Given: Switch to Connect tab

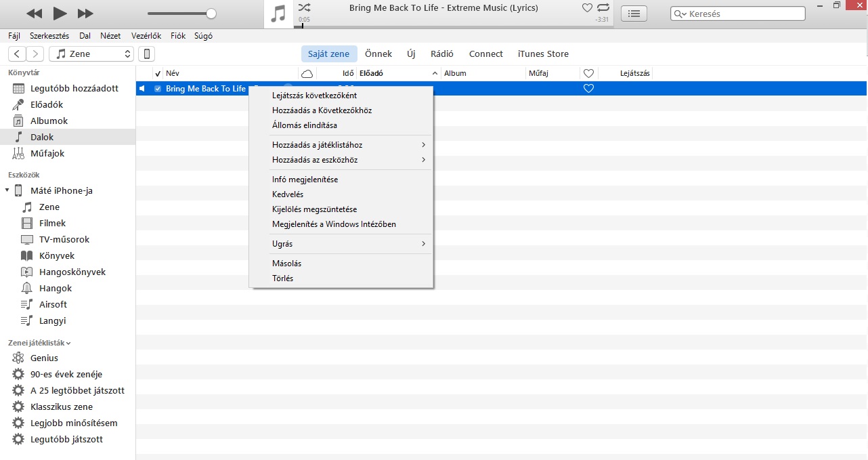Looking at the screenshot, I should [x=486, y=54].
